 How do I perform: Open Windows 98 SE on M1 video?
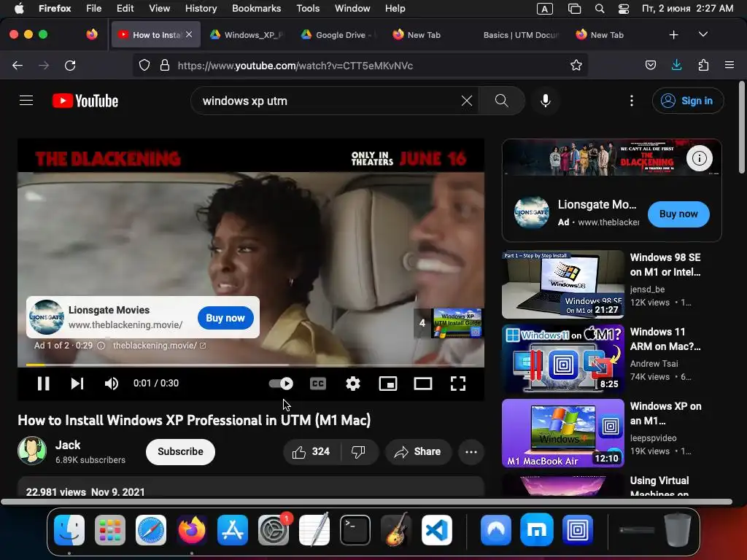click(x=563, y=284)
